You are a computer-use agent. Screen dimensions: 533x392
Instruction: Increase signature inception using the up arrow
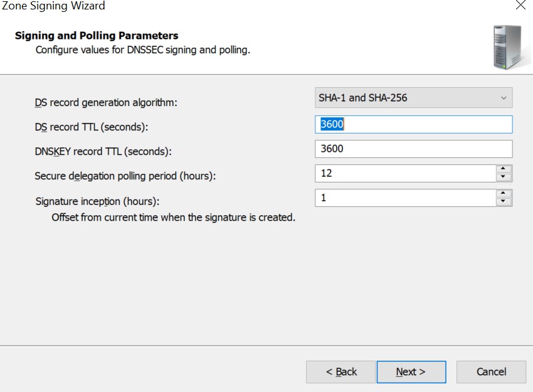tap(503, 193)
